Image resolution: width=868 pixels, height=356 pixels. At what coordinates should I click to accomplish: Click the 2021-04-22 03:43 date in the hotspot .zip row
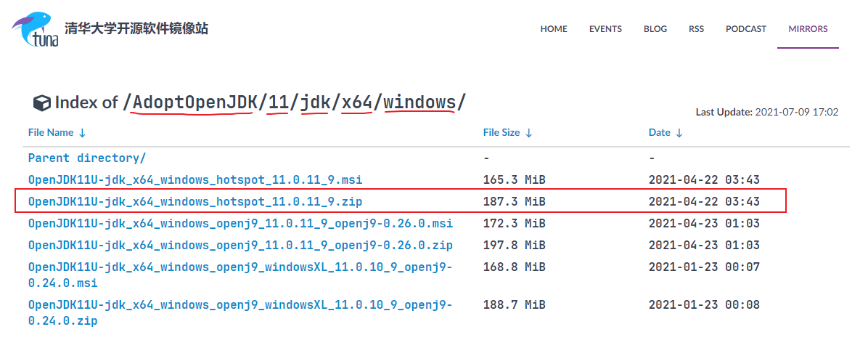704,202
